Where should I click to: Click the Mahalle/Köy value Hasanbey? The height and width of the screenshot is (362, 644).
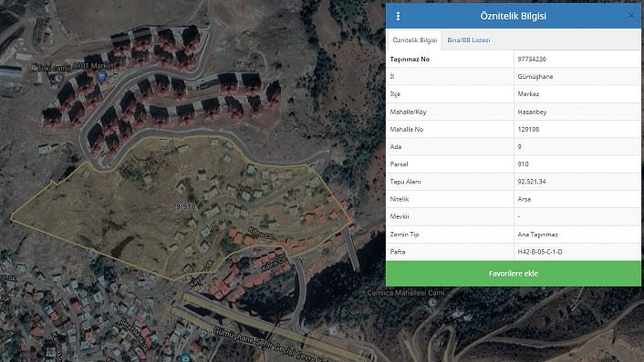click(x=532, y=112)
